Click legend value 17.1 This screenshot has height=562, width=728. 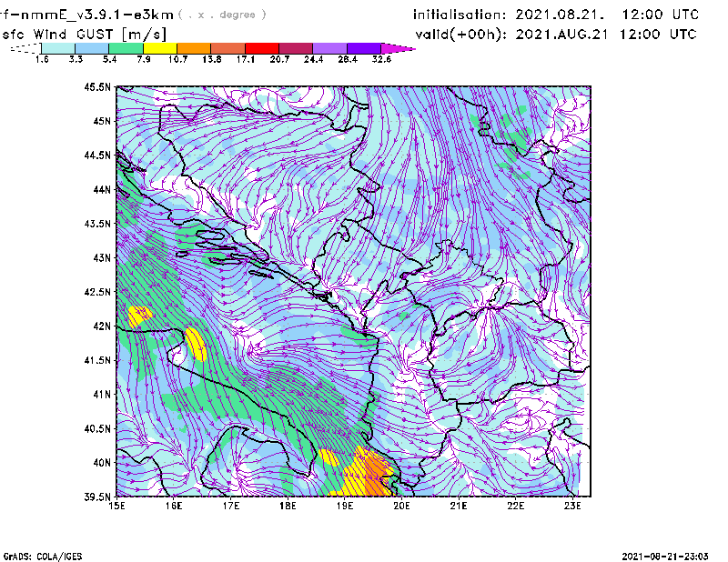(246, 59)
